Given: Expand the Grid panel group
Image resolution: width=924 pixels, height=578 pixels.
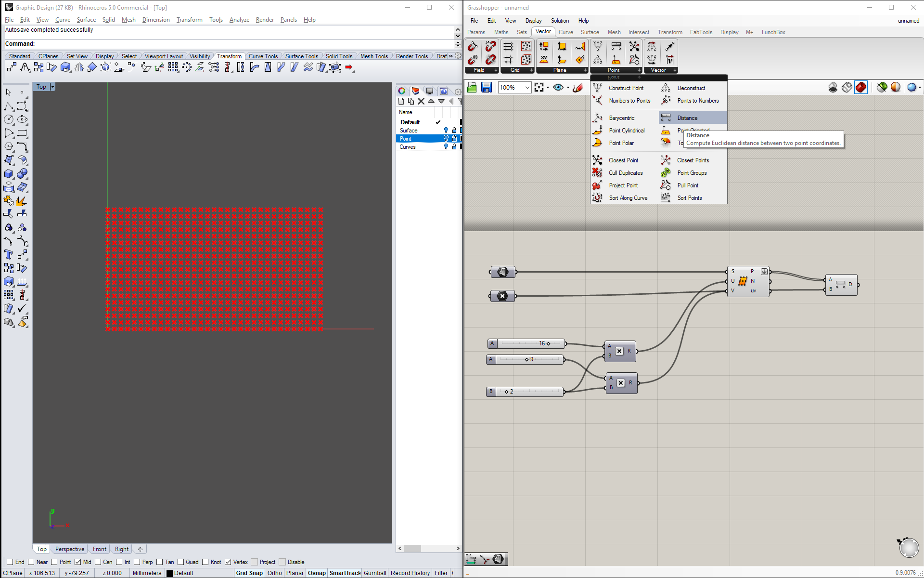Looking at the screenshot, I should (x=517, y=70).
